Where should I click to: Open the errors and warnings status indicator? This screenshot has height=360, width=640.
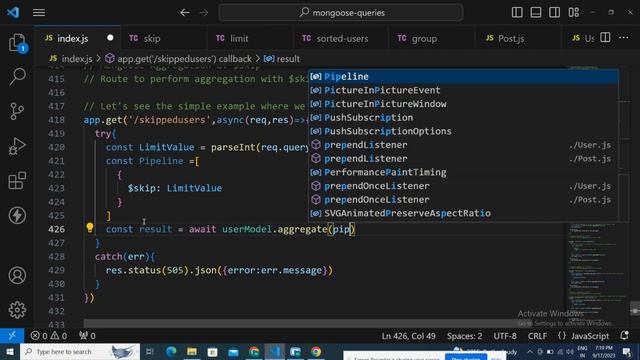point(49,336)
